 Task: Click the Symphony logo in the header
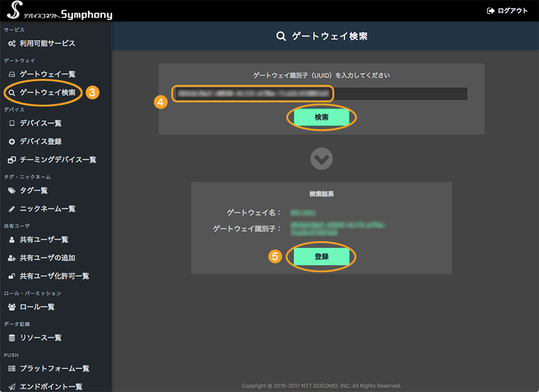(60, 11)
